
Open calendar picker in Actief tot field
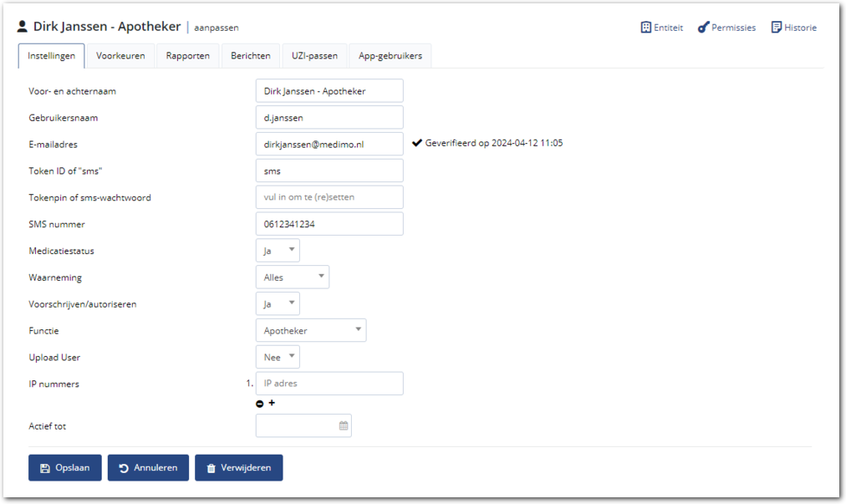343,425
